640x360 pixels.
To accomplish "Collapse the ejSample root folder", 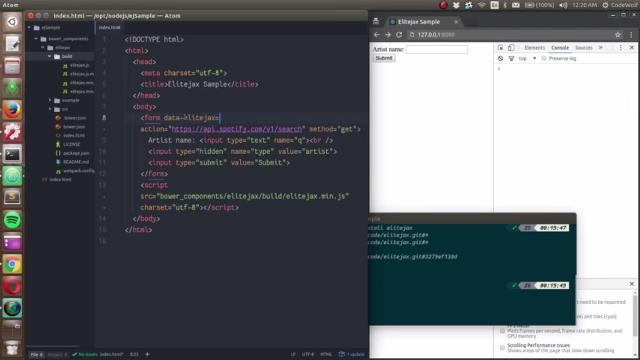I will 29,28.
